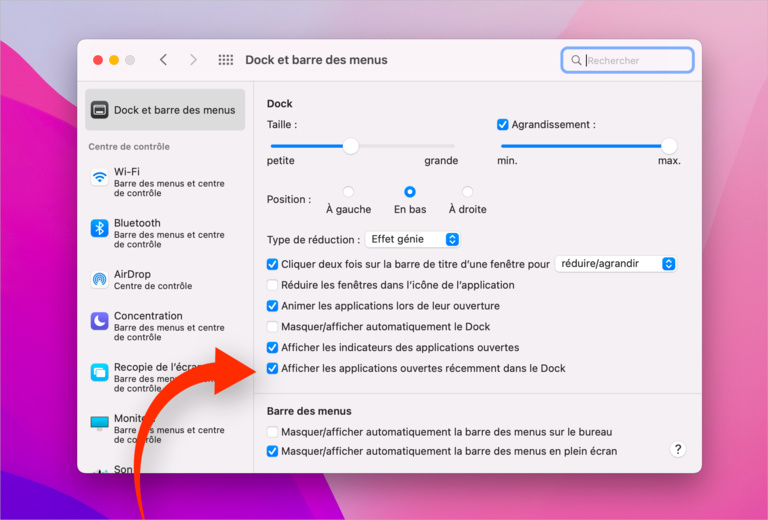
Task: Enable Masquer/afficher automatiquement le Dock
Action: 273,327
